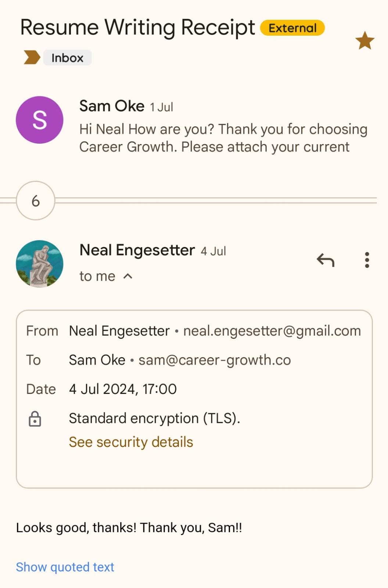Tap the Inbox label chip
The width and height of the screenshot is (388, 588).
pyautogui.click(x=67, y=58)
